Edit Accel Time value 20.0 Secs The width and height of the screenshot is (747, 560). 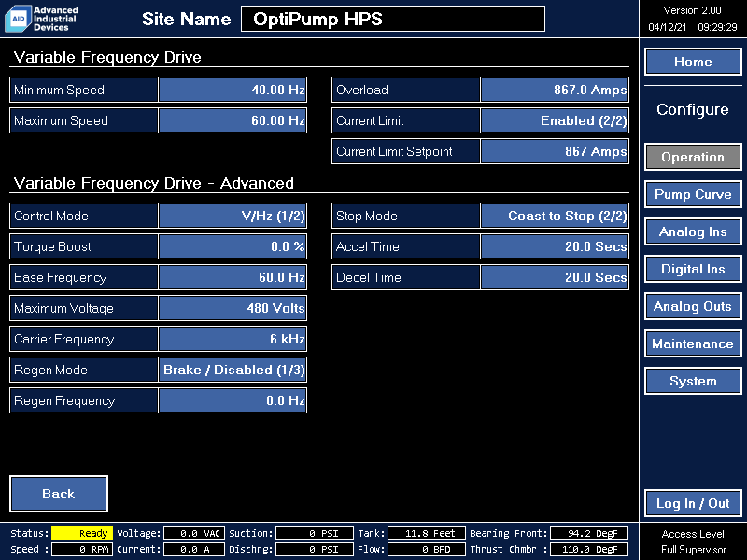click(x=555, y=246)
